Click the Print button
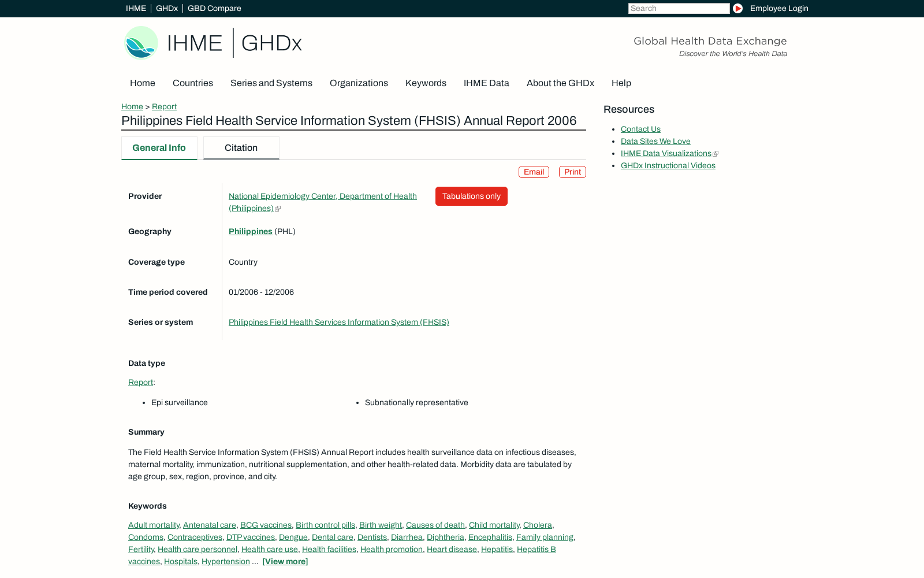The image size is (924, 578). point(572,172)
